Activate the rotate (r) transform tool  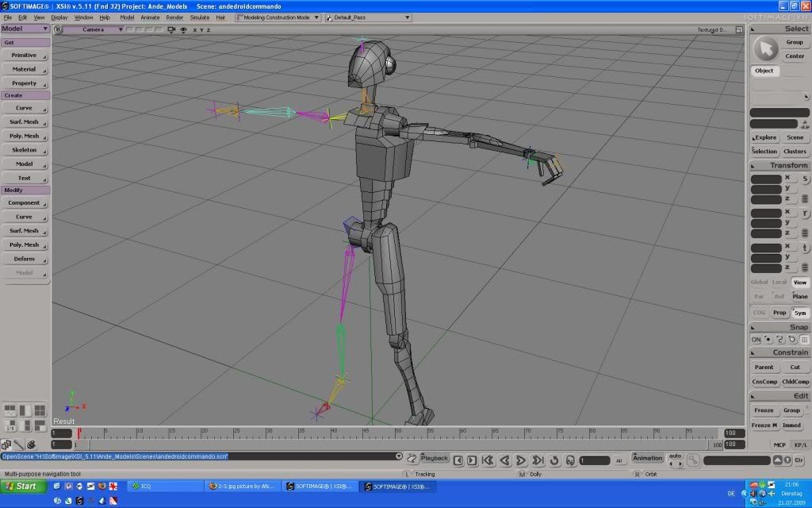click(x=806, y=213)
